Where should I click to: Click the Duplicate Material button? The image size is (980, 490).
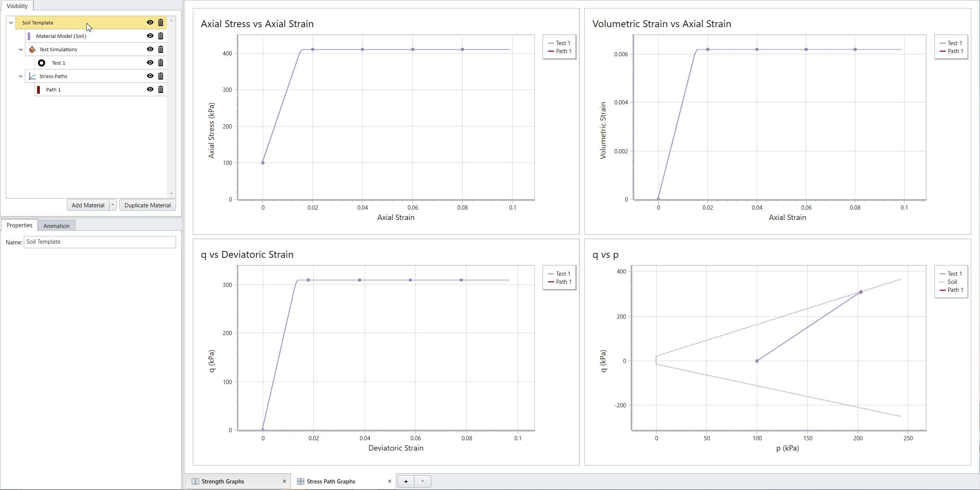click(x=147, y=205)
